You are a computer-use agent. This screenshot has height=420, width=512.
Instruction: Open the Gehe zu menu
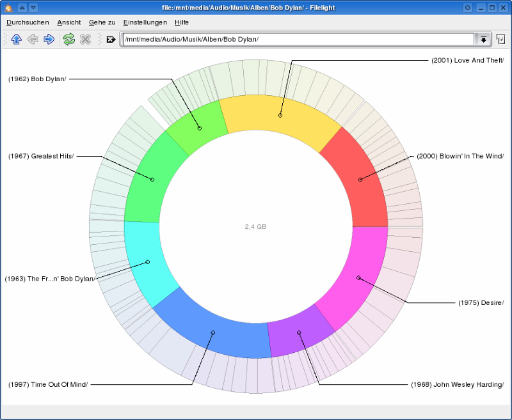coord(102,22)
